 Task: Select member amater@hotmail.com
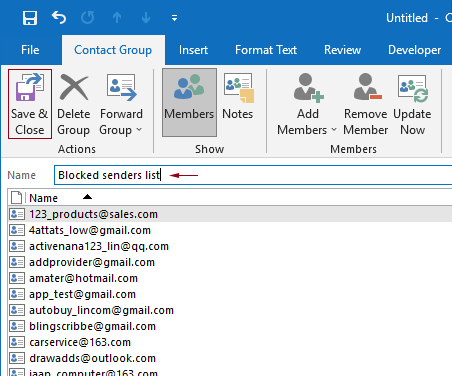[x=83, y=278]
